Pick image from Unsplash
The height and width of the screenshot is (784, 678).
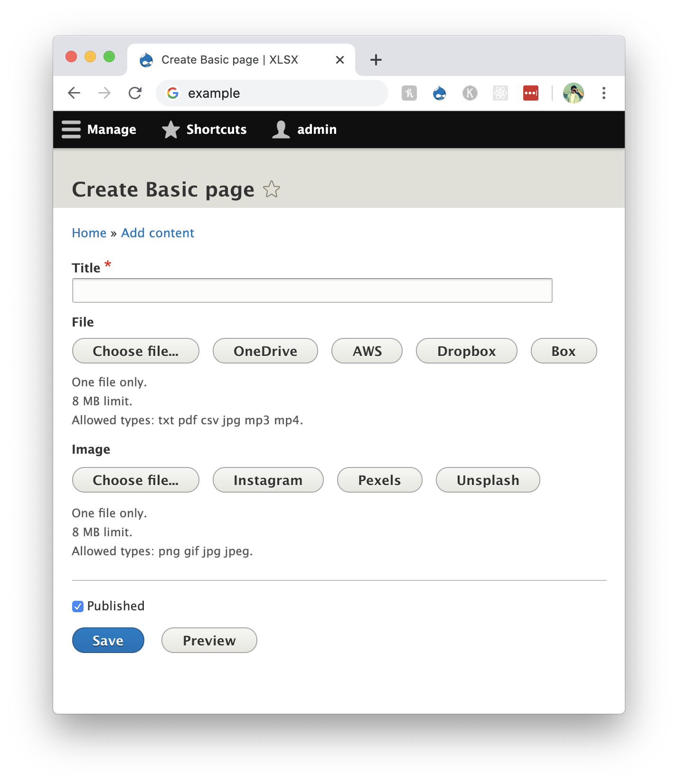click(488, 480)
